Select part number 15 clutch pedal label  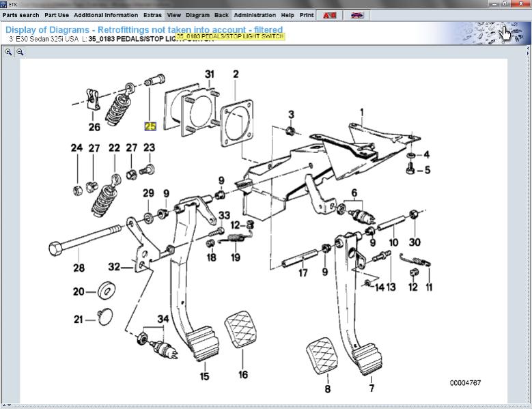pyautogui.click(x=205, y=376)
